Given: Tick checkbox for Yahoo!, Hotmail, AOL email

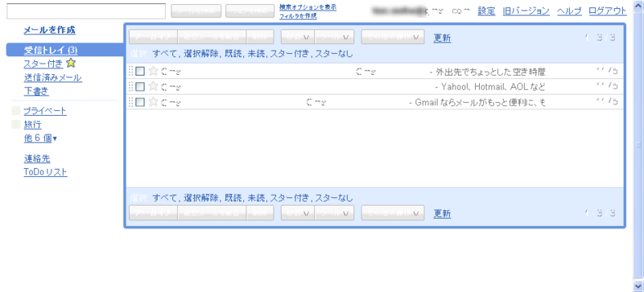Looking at the screenshot, I should coord(140,87).
